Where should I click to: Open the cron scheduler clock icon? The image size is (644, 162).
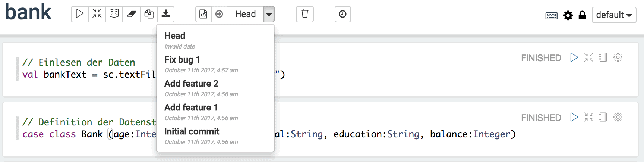342,14
